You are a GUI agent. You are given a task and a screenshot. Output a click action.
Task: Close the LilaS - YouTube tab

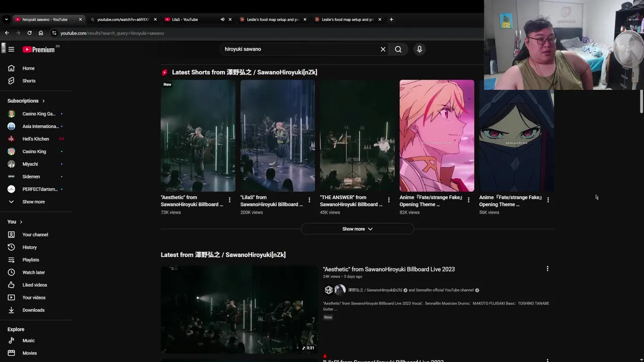pos(230,20)
